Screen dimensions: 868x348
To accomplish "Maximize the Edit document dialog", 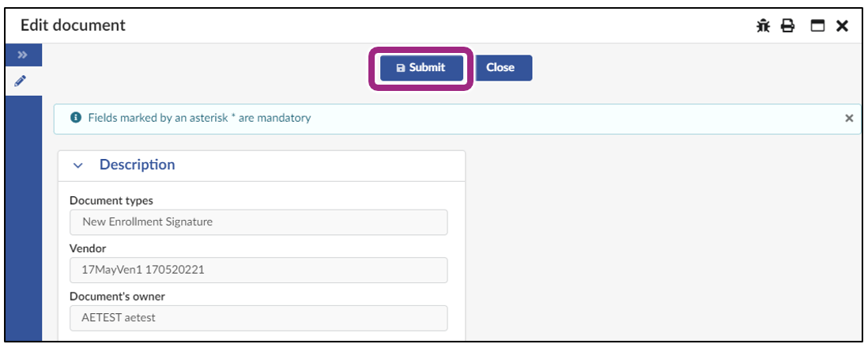I will 817,25.
